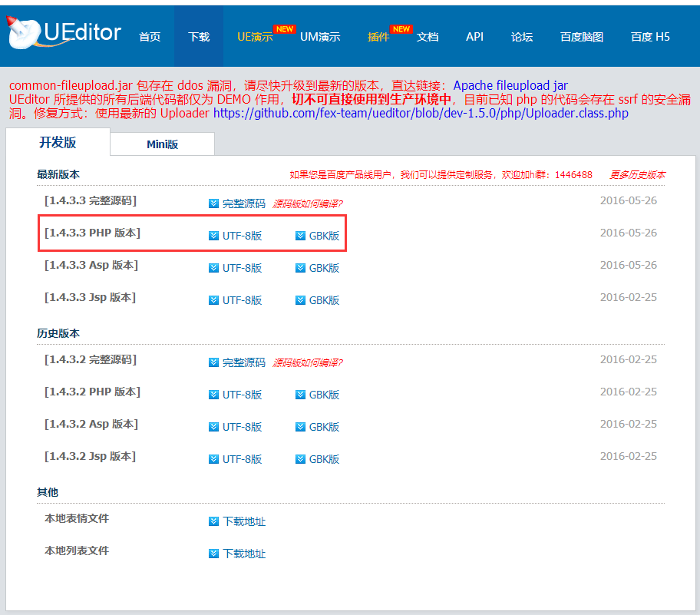Download 完整源码 link for 1.4.3.2
The image size is (700, 615).
[244, 362]
